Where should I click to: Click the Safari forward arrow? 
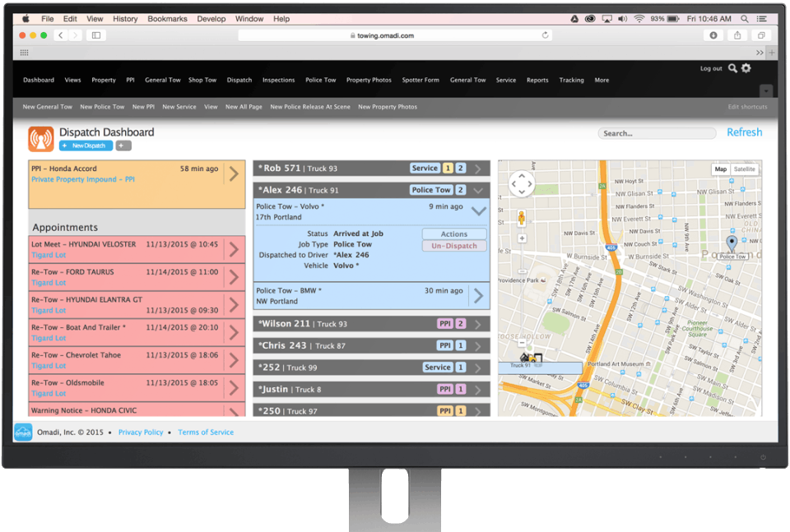pos(75,35)
